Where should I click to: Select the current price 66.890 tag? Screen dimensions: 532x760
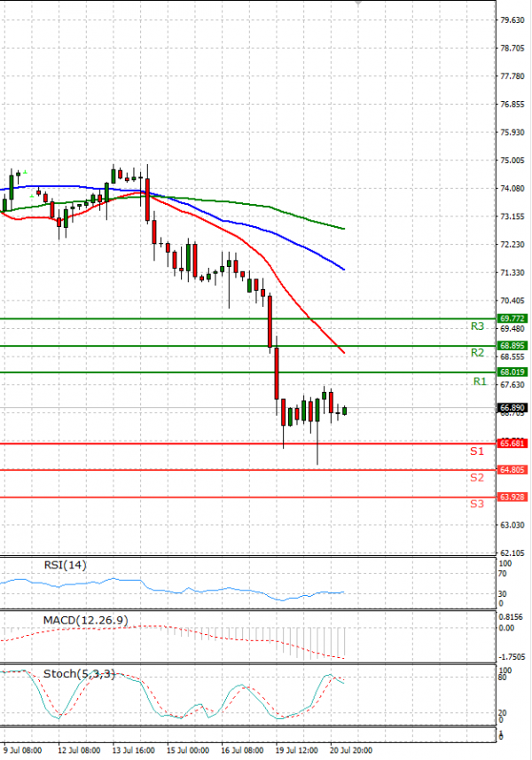tap(512, 408)
